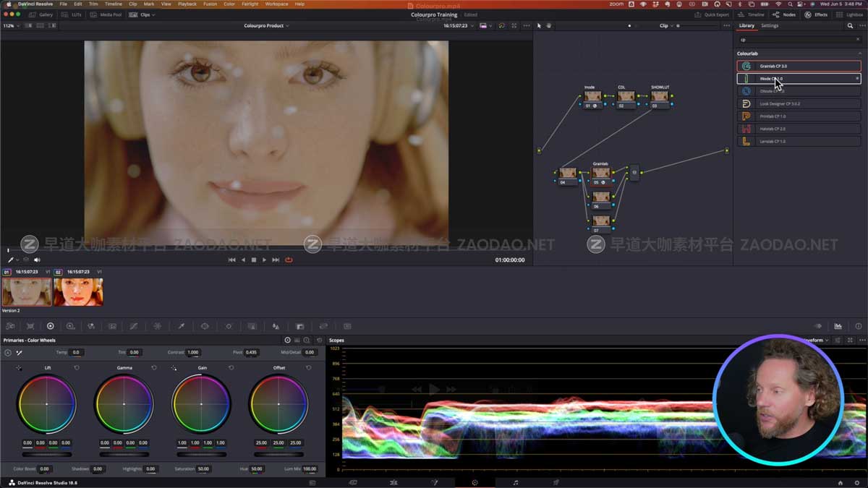Play forward in the viewer
The image size is (868, 488).
[264, 260]
